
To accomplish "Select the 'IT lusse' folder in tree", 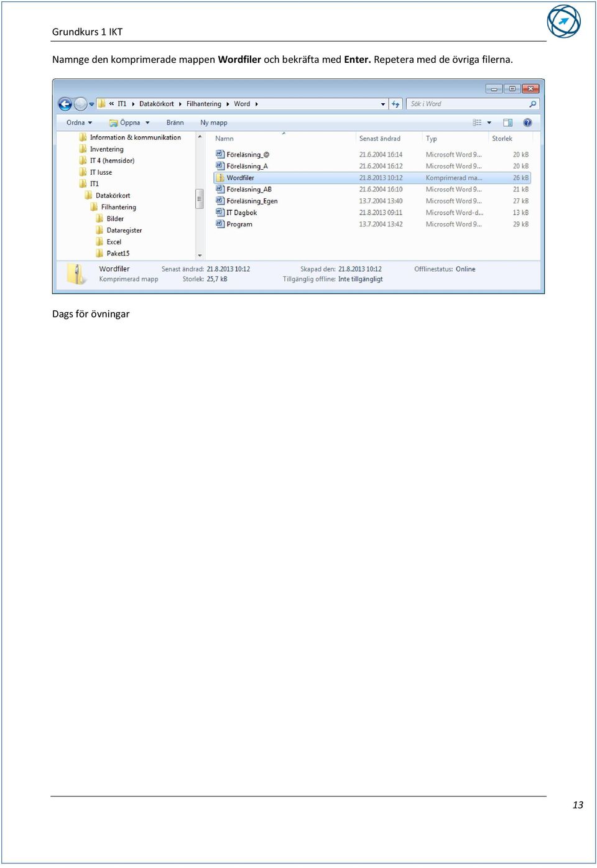I will (x=101, y=172).
